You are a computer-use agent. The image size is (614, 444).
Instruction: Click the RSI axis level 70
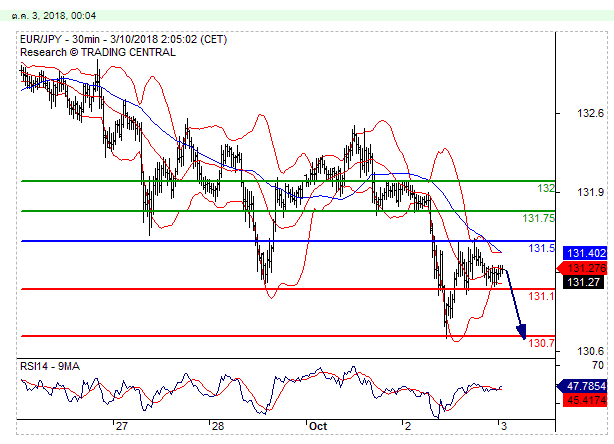(x=598, y=365)
